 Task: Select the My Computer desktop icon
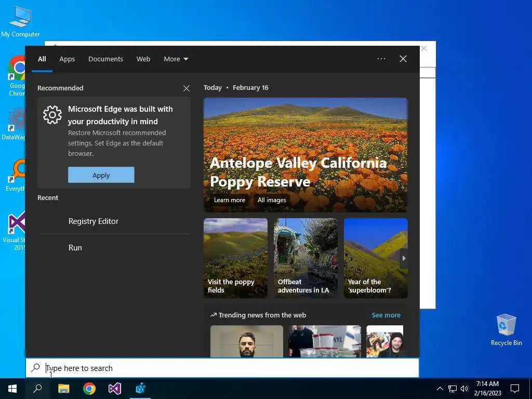[20, 21]
